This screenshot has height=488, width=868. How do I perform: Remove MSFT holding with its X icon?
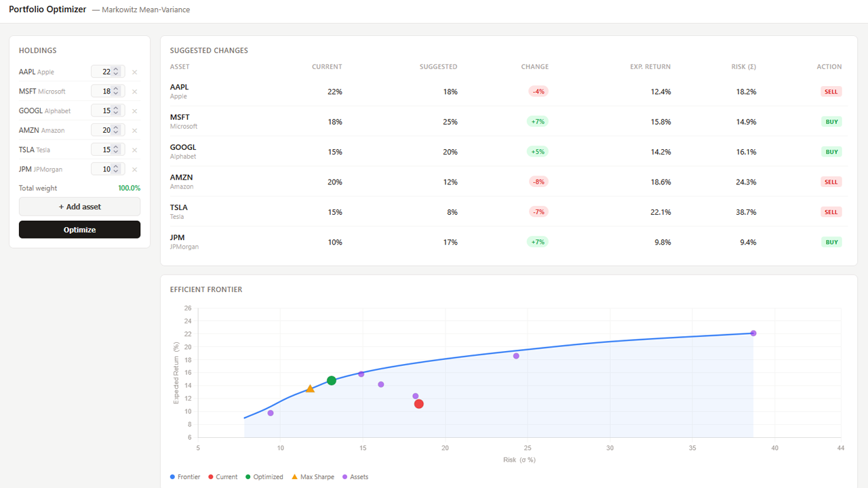click(x=134, y=91)
